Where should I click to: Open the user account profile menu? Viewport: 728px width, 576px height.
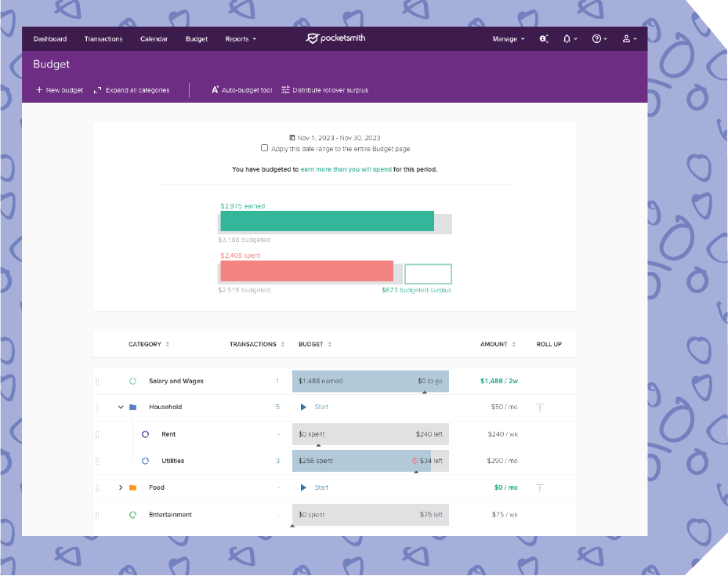coord(628,39)
